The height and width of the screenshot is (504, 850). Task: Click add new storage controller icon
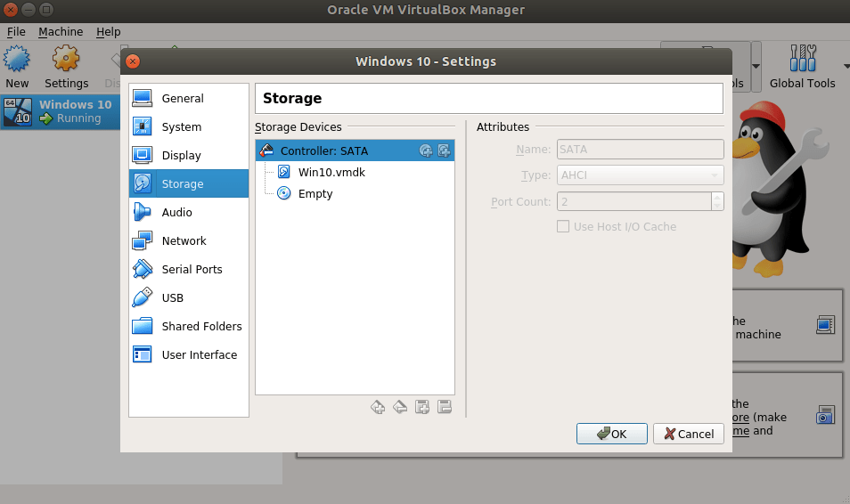click(378, 407)
